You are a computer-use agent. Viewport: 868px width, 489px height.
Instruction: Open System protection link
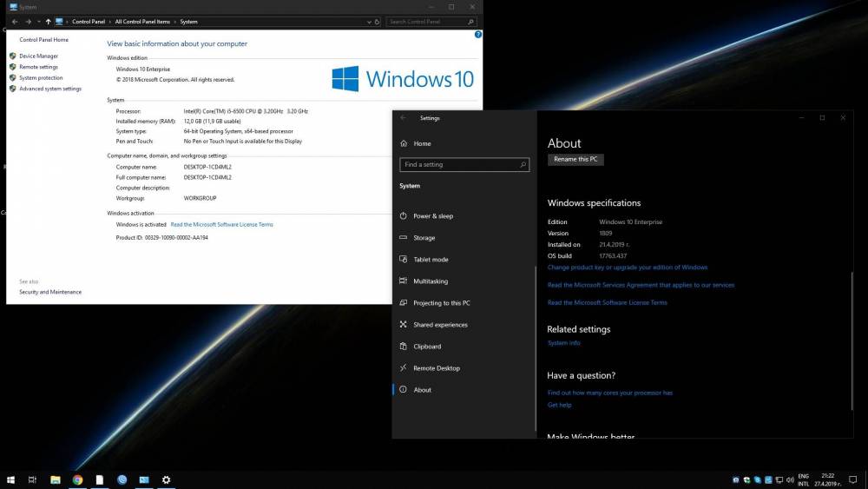(41, 78)
